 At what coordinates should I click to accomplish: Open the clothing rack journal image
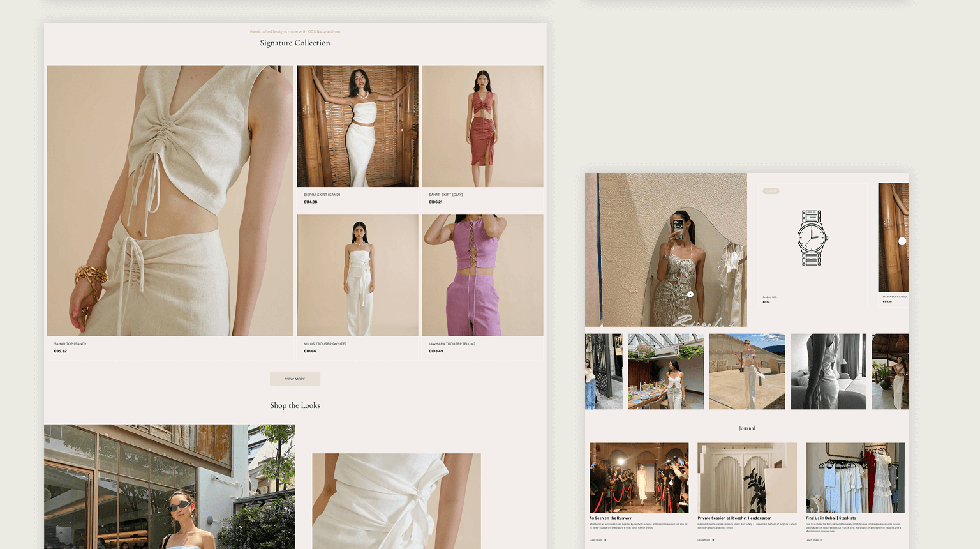(855, 478)
